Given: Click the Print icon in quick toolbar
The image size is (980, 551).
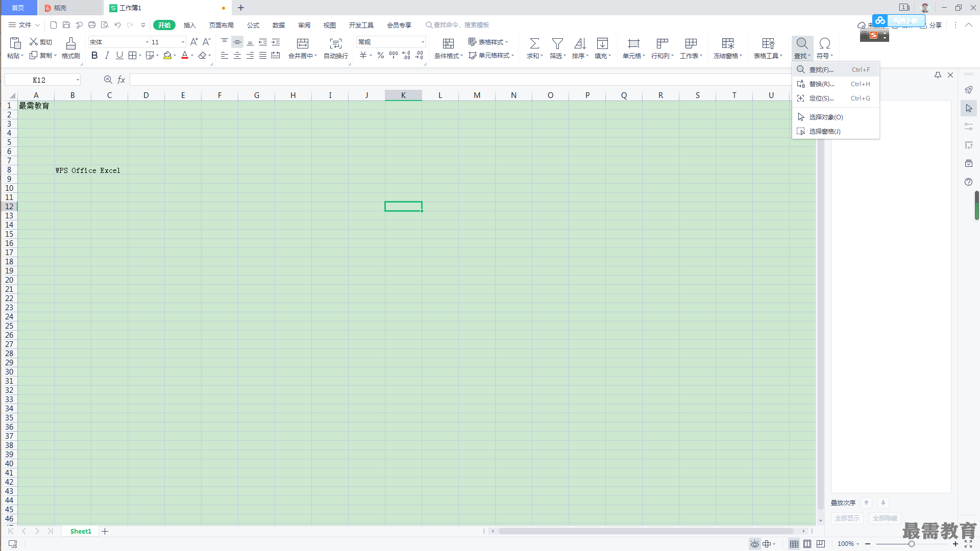Looking at the screenshot, I should (x=92, y=25).
